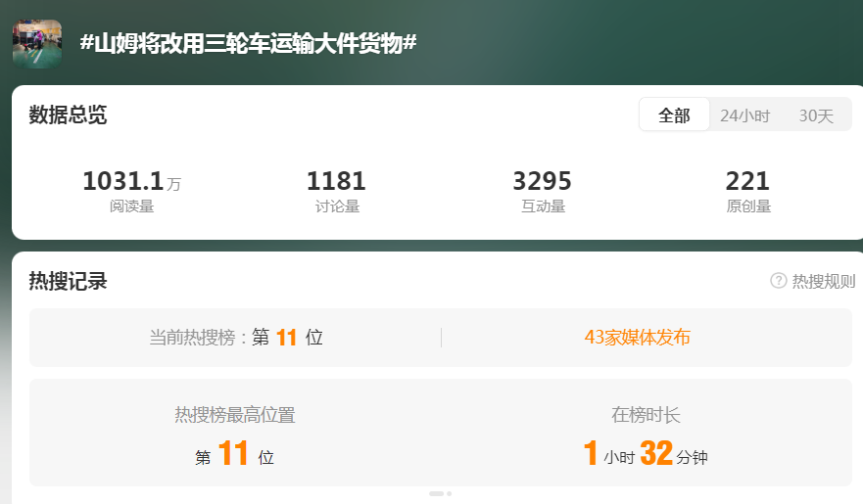Image resolution: width=863 pixels, height=504 pixels.
Task: Select the 全部 tab
Action: 674,115
